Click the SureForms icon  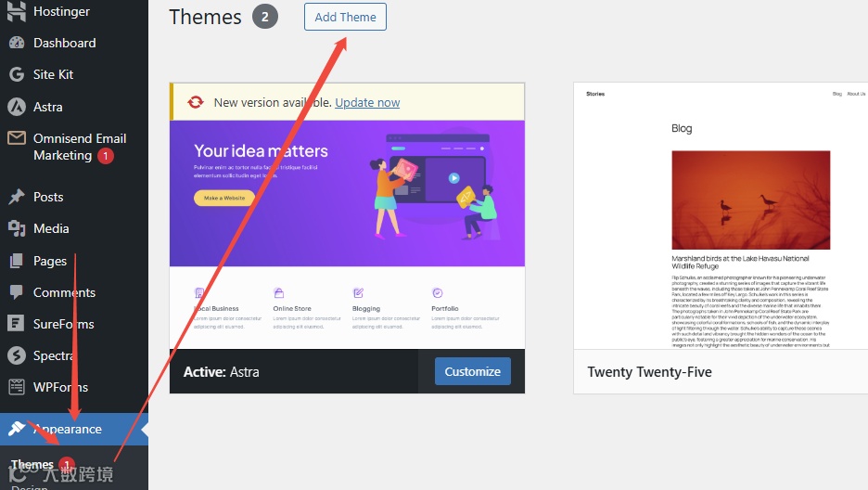click(16, 323)
